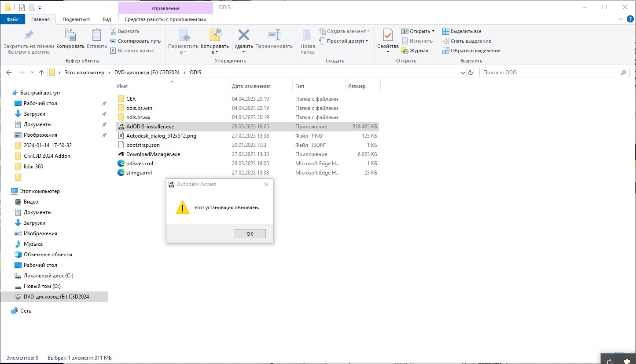Open the Файл menu tab
The width and height of the screenshot is (636, 364).
coord(13,19)
